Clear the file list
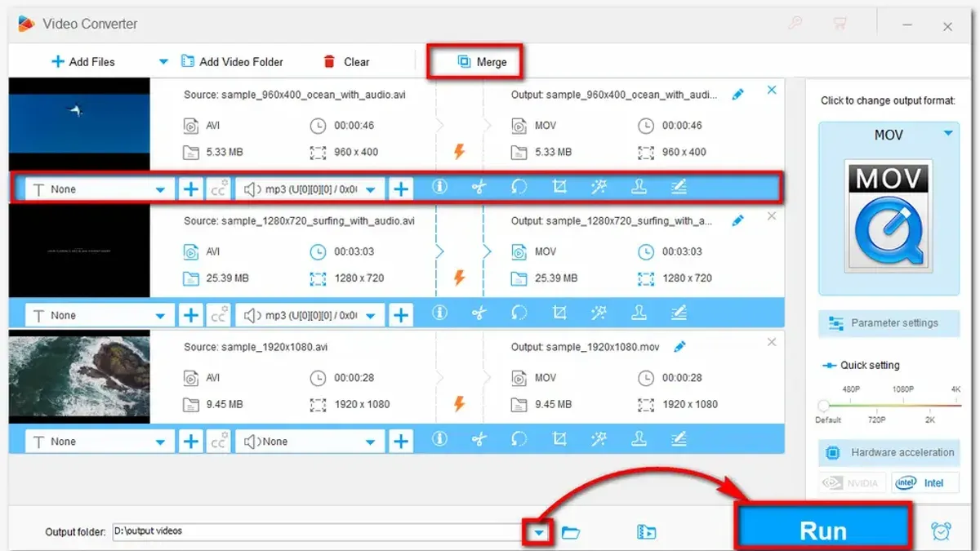Screen dimensions: 980x551 tap(347, 62)
